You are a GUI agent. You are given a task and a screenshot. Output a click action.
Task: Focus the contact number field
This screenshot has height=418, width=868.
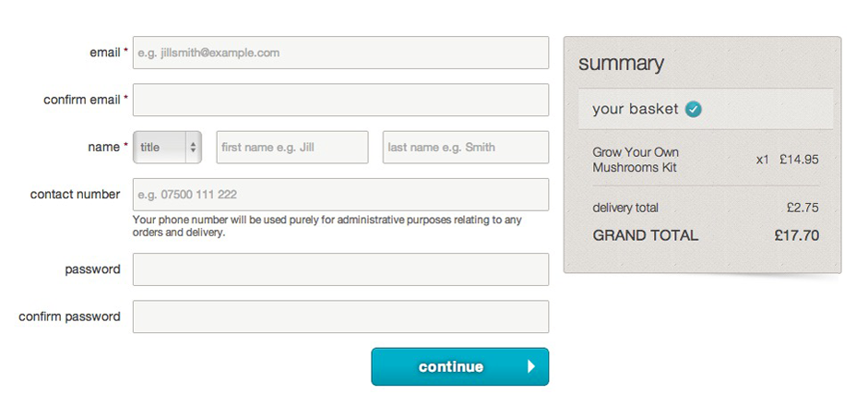click(x=340, y=195)
